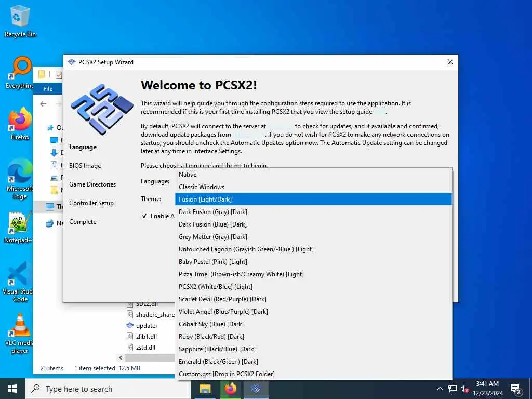Screen dimensions: 532x399
Task: Open Microsoft Edge desktop shortcut
Action: tap(20, 179)
